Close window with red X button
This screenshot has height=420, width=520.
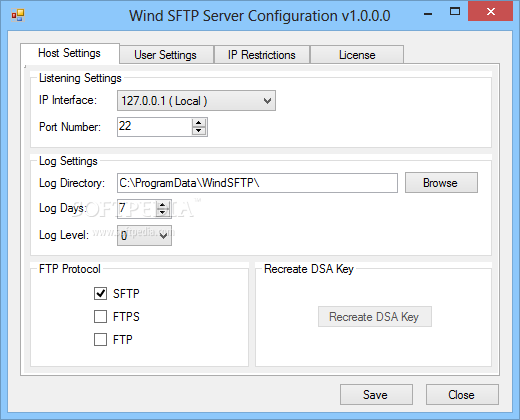pyautogui.click(x=490, y=11)
